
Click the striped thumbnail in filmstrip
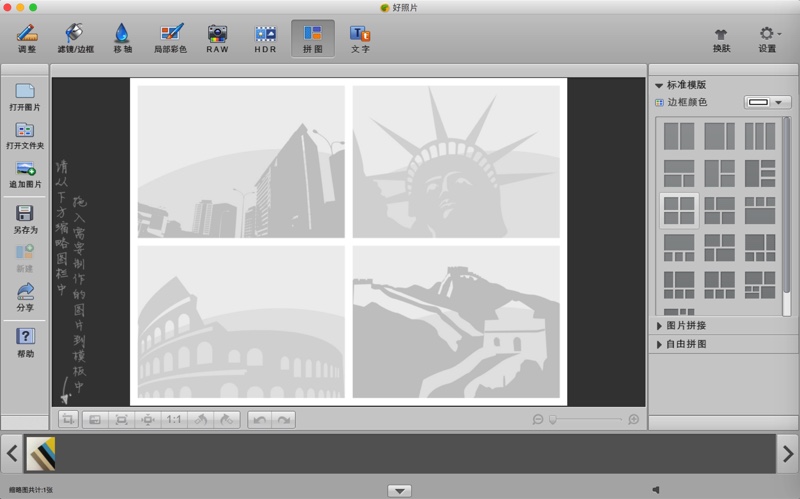click(41, 453)
